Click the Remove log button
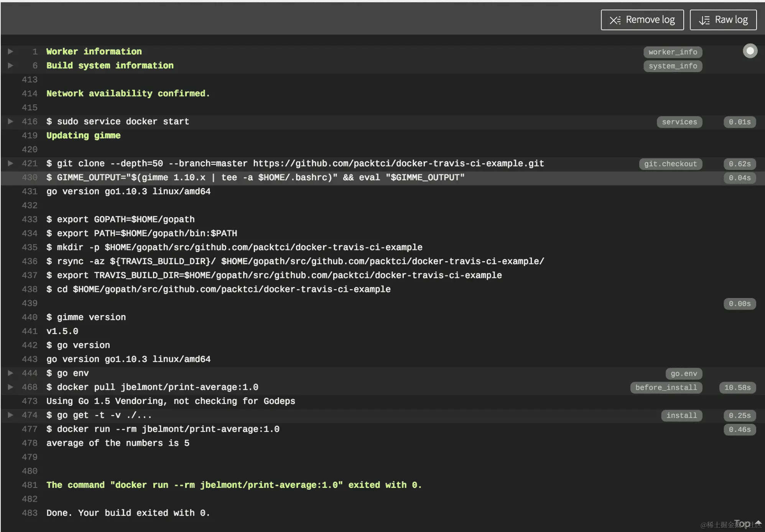Viewport: 765px width, 532px height. pyautogui.click(x=642, y=20)
